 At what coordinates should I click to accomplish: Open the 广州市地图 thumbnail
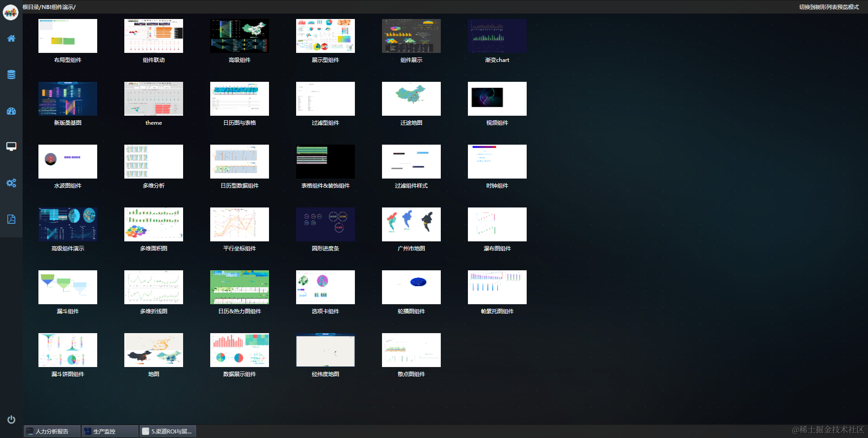pyautogui.click(x=411, y=224)
